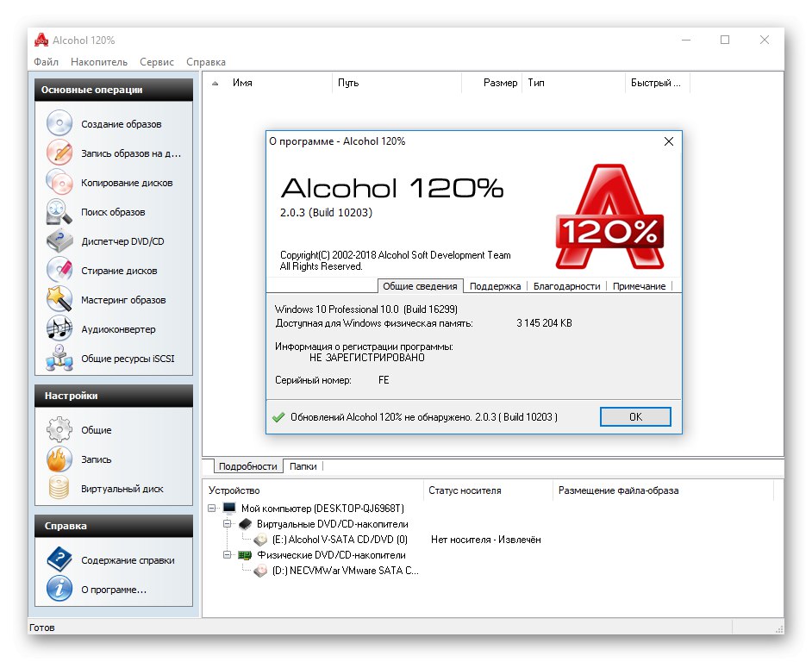The image size is (812, 662).
Task: Click the Быстрый column header
Action: coord(658,83)
